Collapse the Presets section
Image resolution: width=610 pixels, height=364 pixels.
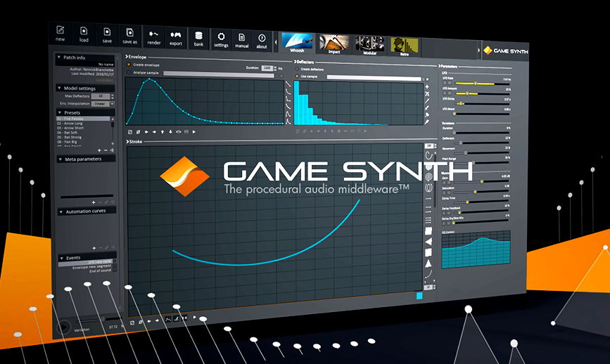tap(60, 112)
